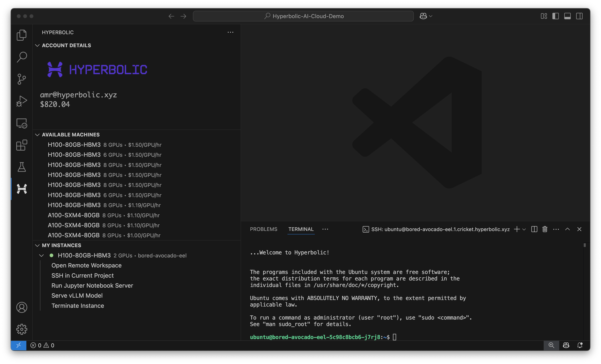This screenshot has width=601, height=364.
Task: Switch to the Terminal tab
Action: click(x=301, y=229)
